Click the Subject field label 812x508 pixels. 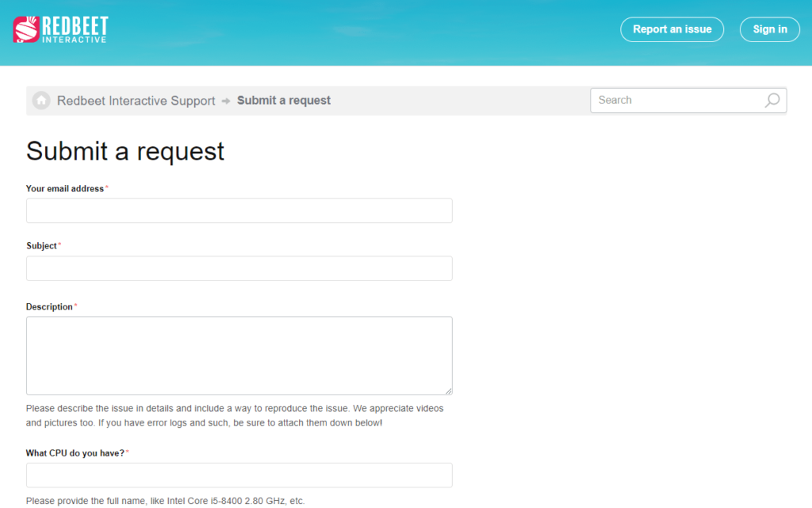pos(41,246)
